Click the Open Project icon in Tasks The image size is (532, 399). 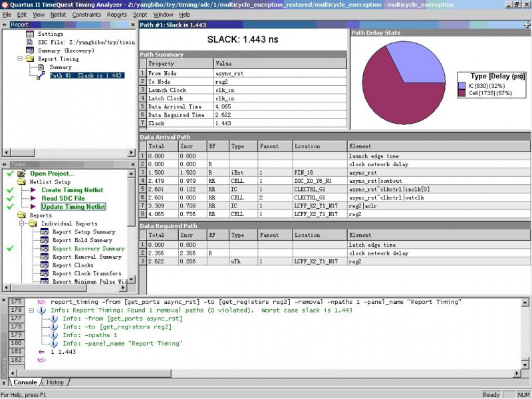tap(22, 174)
